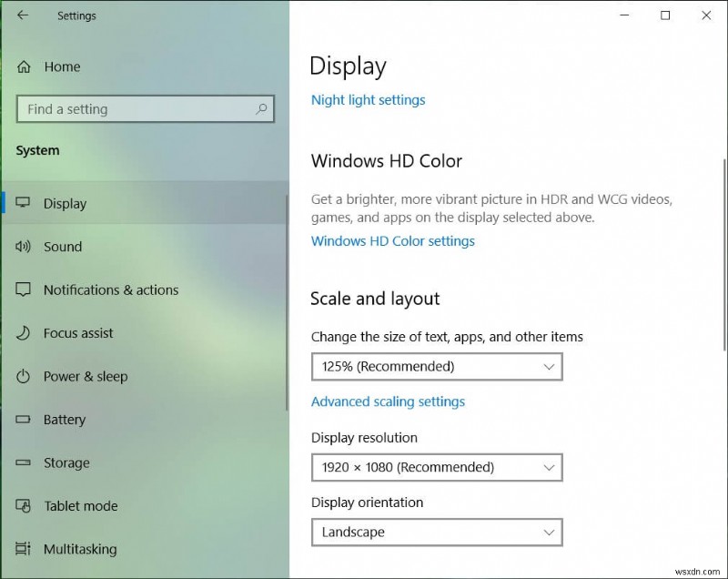Focus the Find a setting search box
This screenshot has width=728, height=579.
click(x=146, y=109)
